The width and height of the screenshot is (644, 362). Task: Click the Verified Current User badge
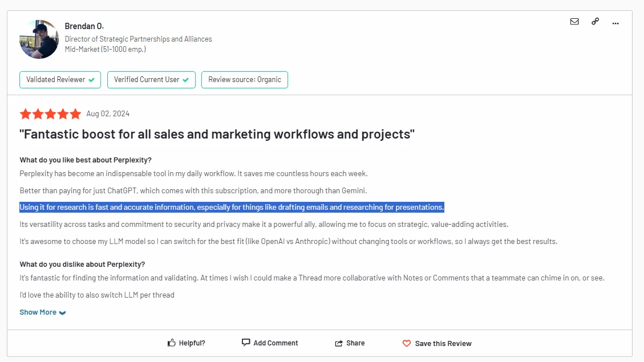pos(151,80)
